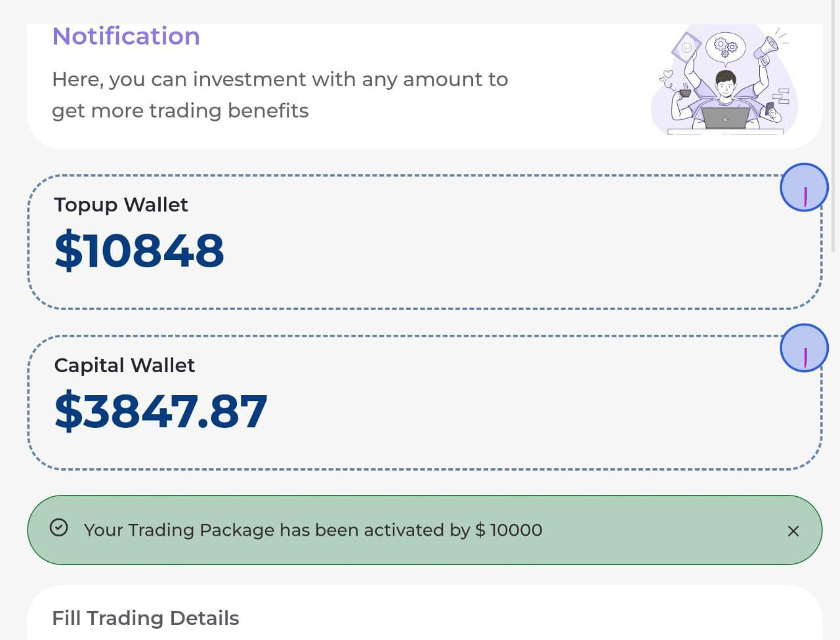Click the Trading Package activated message text
Image resolution: width=840 pixels, height=640 pixels.
click(313, 530)
